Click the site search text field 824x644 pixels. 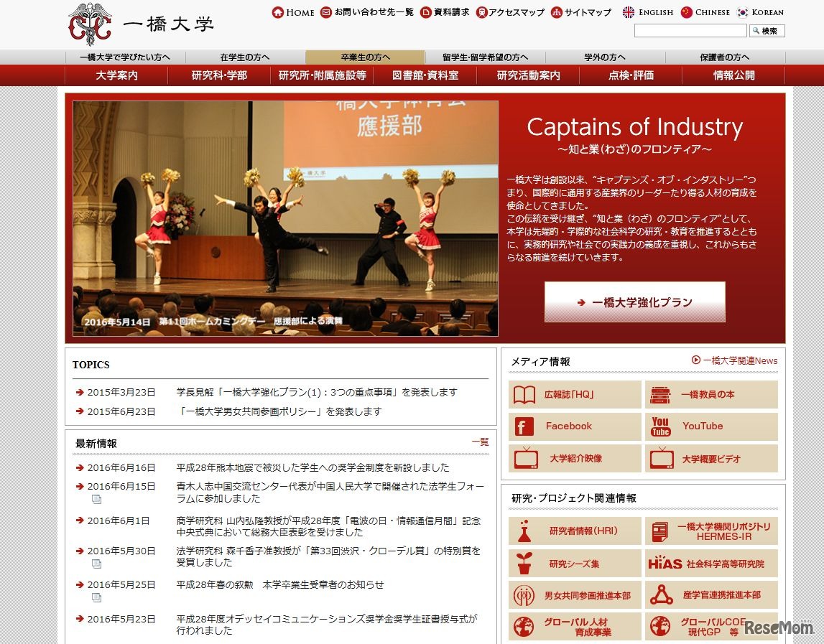pos(690,30)
